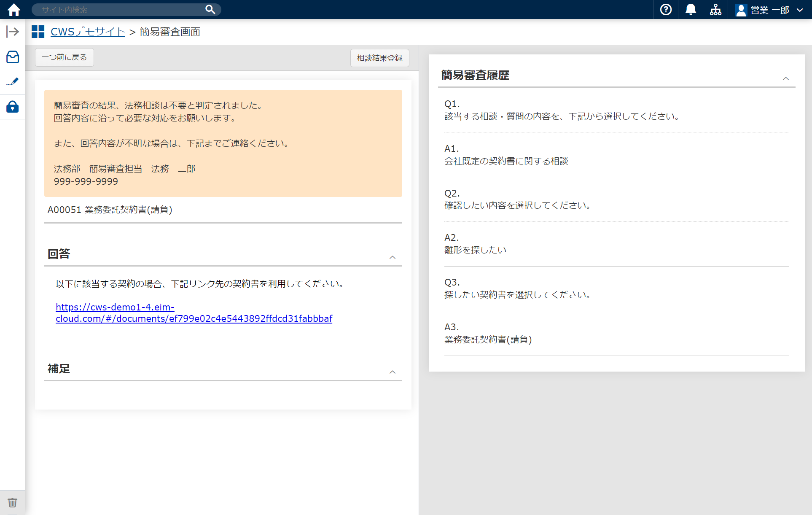Click the search magnifier icon

tap(210, 9)
